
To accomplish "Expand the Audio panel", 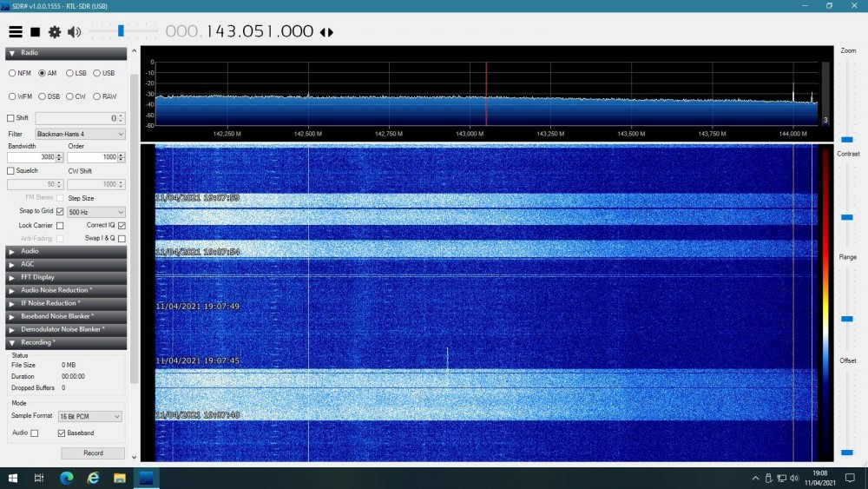I will click(x=66, y=251).
